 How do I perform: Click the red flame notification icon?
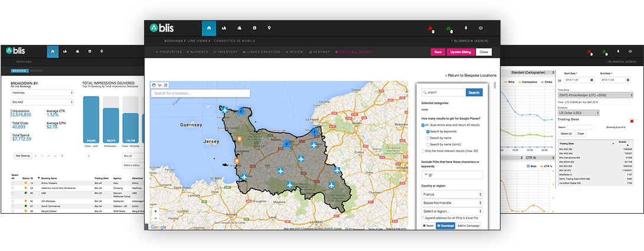pos(430,28)
